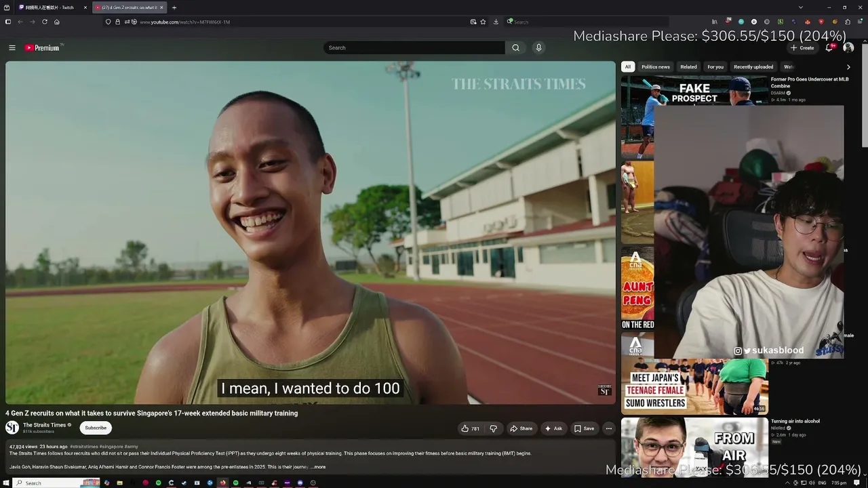This screenshot has height=488, width=868.
Task: Open the taskbar clock showing 7:35 pm
Action: 839,483
